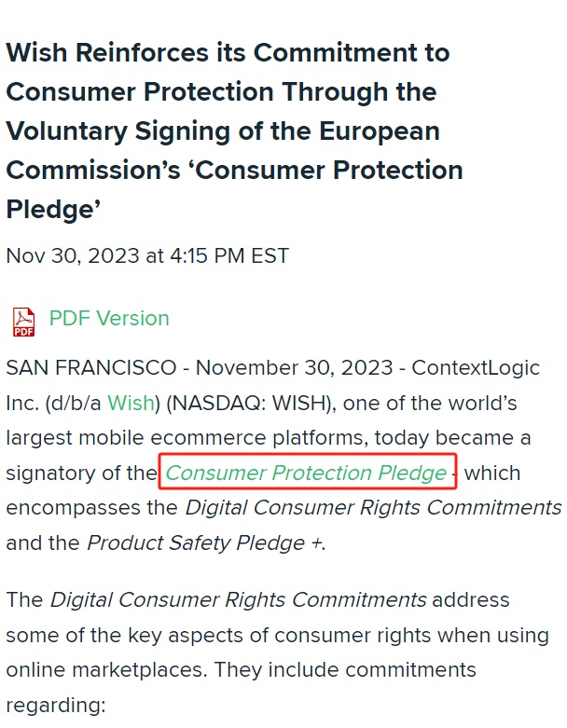Click the italic 'Product Safety Pledge +' text
The image size is (567, 728).
coord(204,543)
